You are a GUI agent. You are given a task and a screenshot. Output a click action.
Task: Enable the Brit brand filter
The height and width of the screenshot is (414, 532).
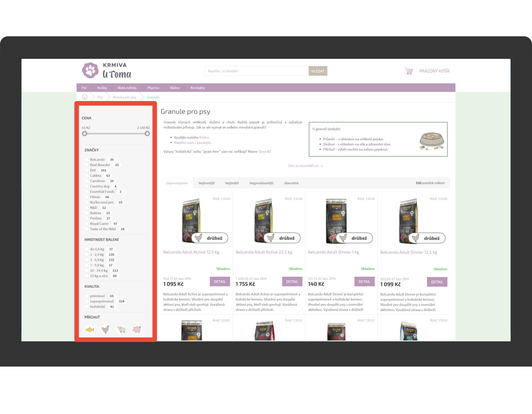click(86, 170)
